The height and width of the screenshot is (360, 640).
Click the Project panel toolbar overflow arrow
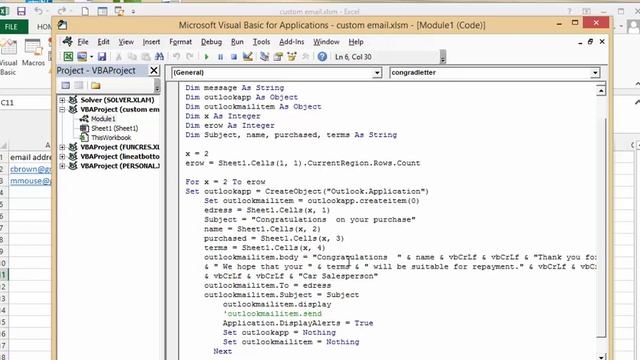(157, 86)
